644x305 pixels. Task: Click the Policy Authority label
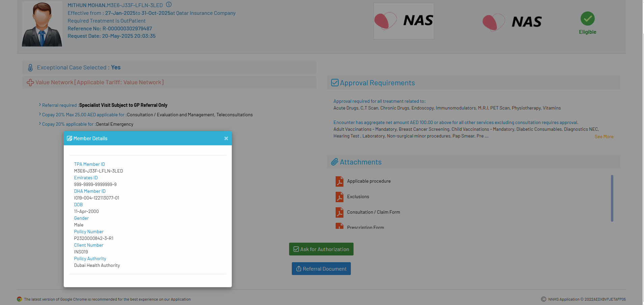coord(90,259)
